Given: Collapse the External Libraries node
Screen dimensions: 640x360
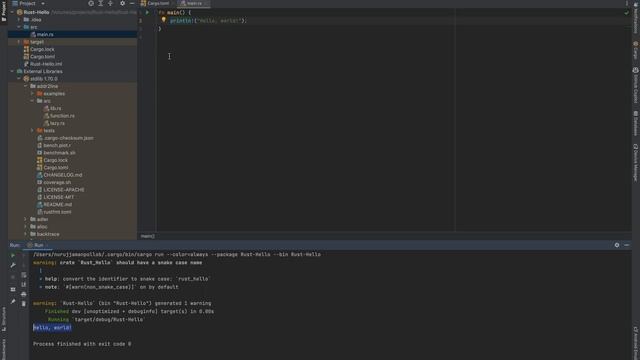Looking at the screenshot, I should pyautogui.click(x=12, y=71).
